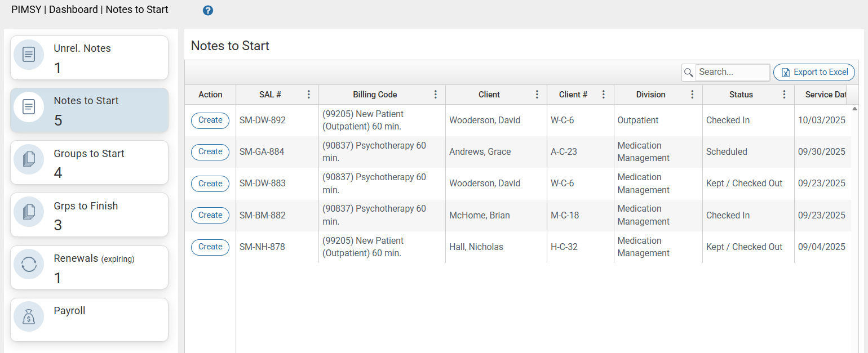The height and width of the screenshot is (353, 868).
Task: Click Create on the Hall, Nicholas row
Action: 210,247
